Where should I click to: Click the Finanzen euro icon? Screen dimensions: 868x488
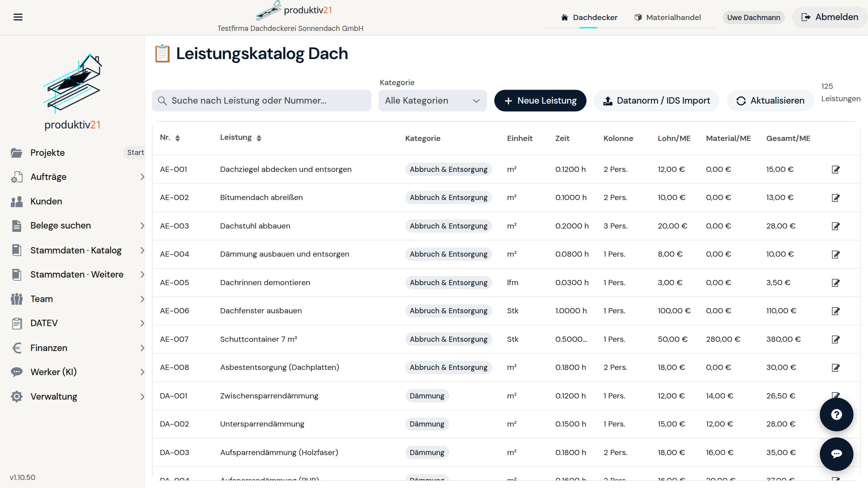[16, 348]
